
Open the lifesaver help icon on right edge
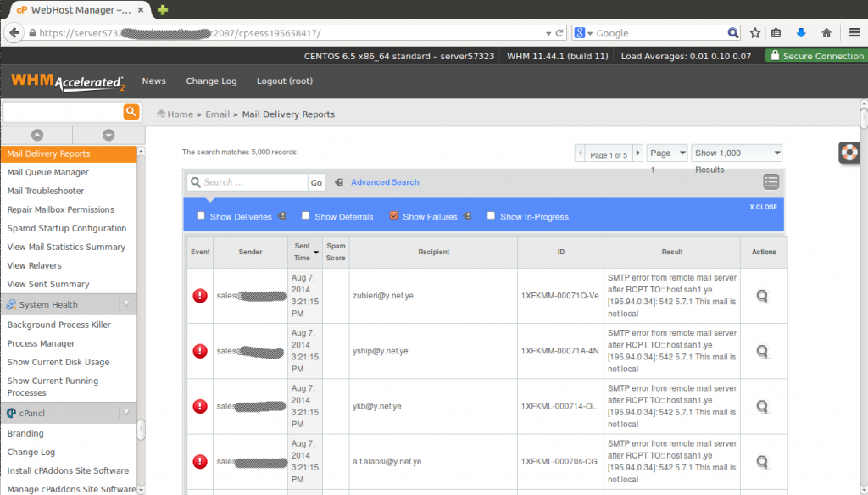849,153
